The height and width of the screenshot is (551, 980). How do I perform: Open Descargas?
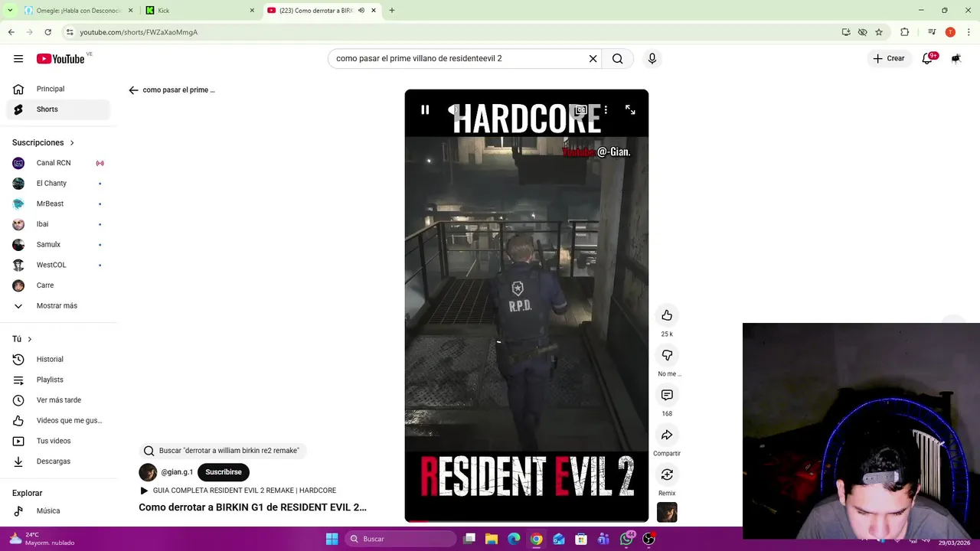coord(58,461)
